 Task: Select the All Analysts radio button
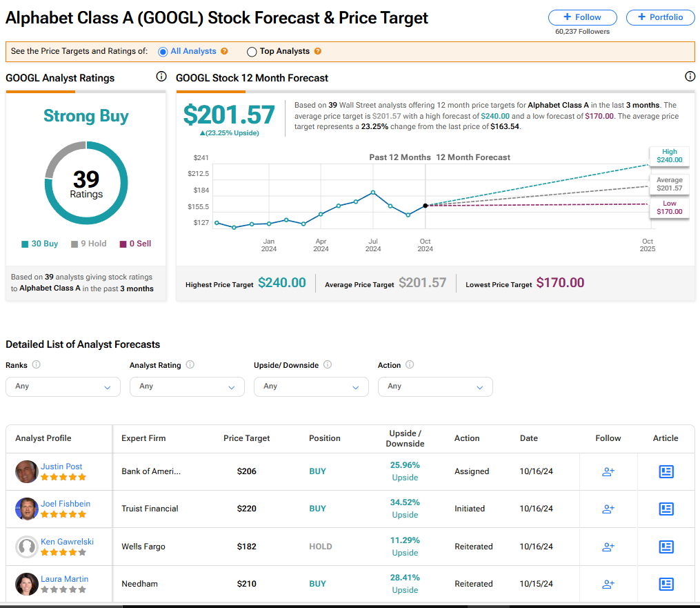(163, 52)
